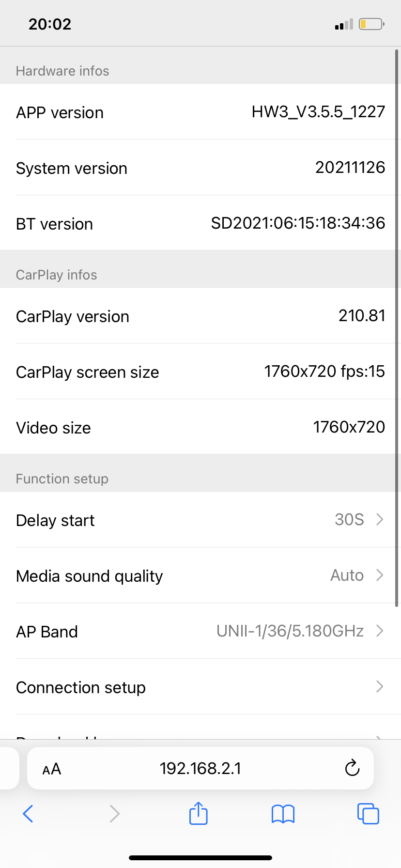Tap the Safari forward arrow
Viewport: 401px width, 868px height.
tap(114, 814)
